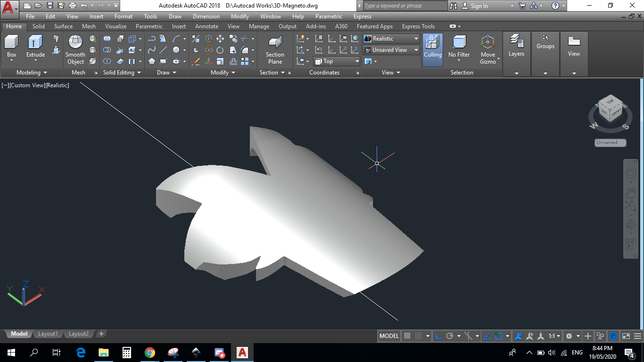Switch to the Annotate ribbon tab
644x362 pixels.
pos(206,26)
